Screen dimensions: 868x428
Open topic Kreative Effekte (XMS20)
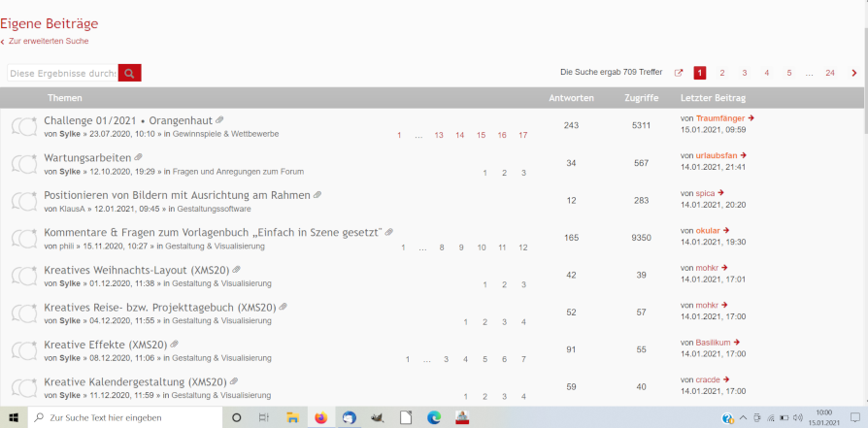105,345
